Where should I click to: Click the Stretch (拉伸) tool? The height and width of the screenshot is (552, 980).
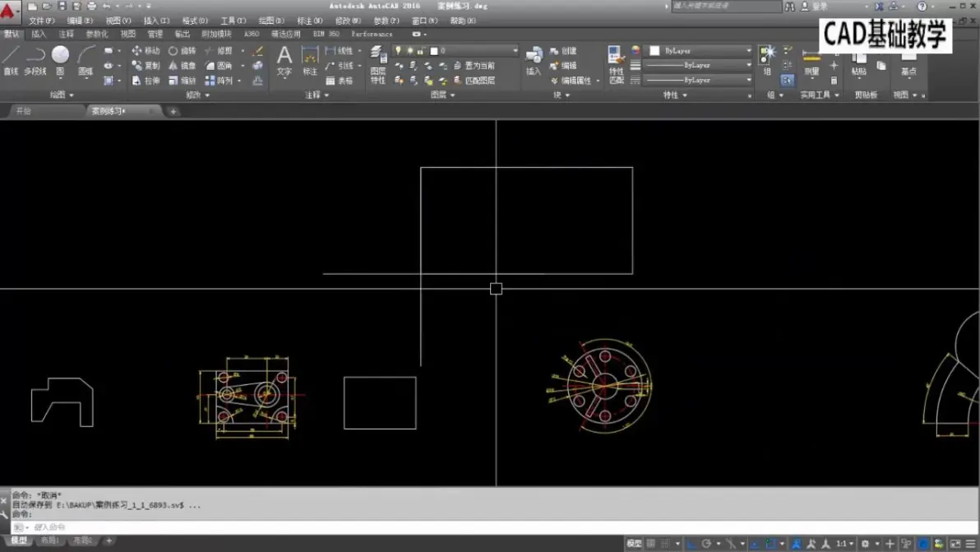point(146,81)
